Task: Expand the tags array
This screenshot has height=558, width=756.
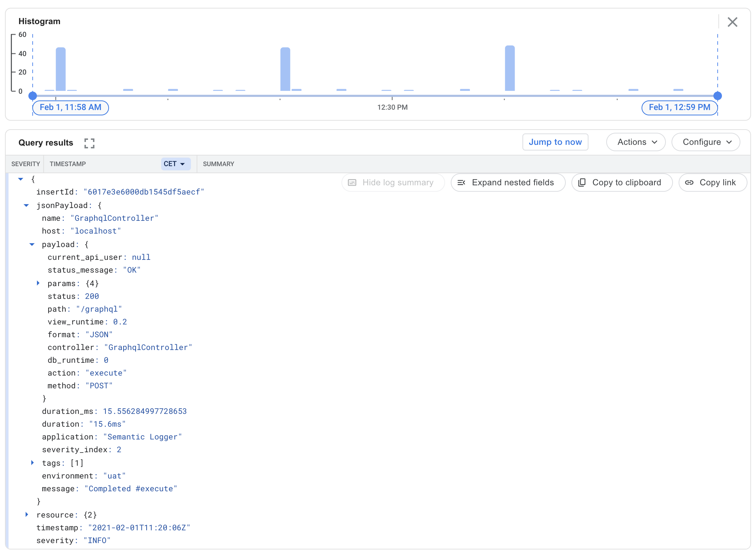Action: (32, 463)
